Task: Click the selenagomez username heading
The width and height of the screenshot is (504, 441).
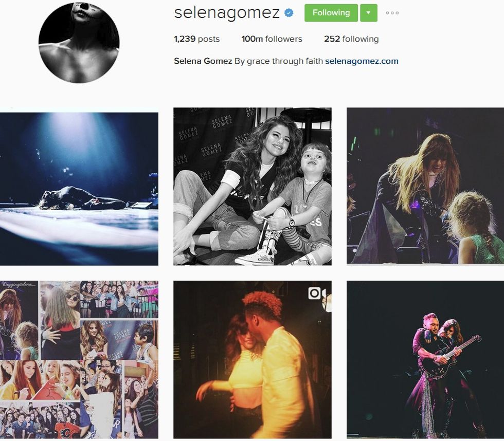Action: (227, 13)
